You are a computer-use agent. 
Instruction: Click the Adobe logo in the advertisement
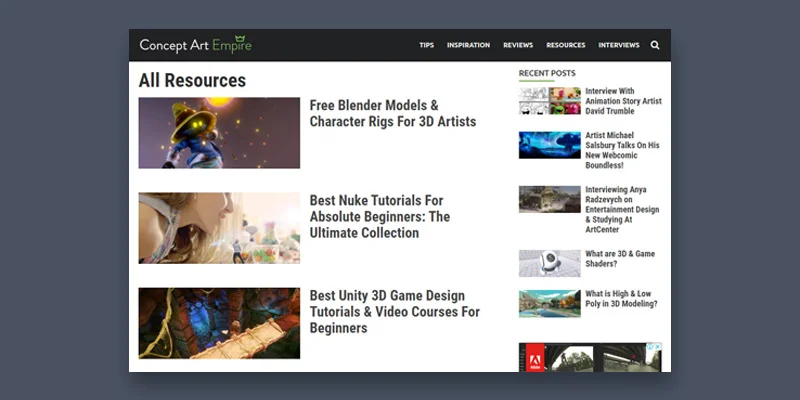(535, 359)
